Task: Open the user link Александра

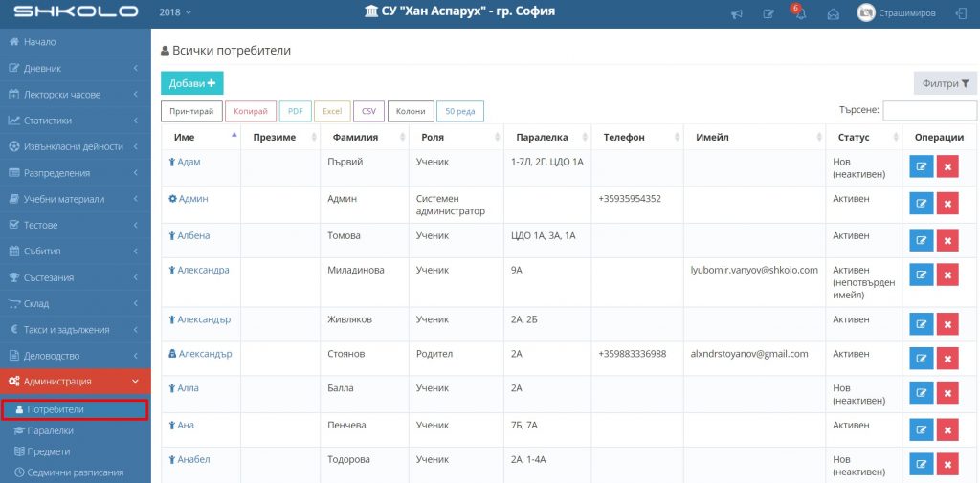Action: (x=203, y=270)
